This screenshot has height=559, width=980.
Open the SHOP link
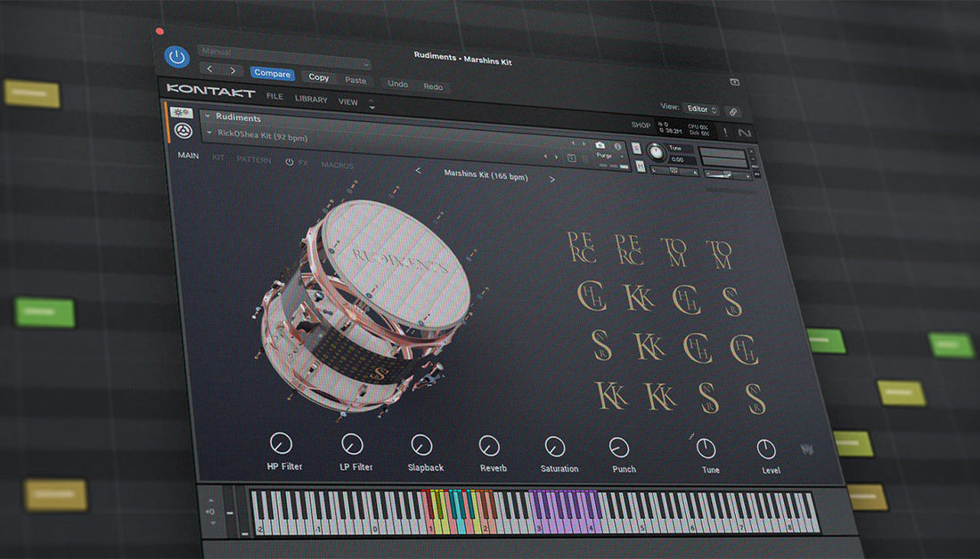click(x=641, y=125)
